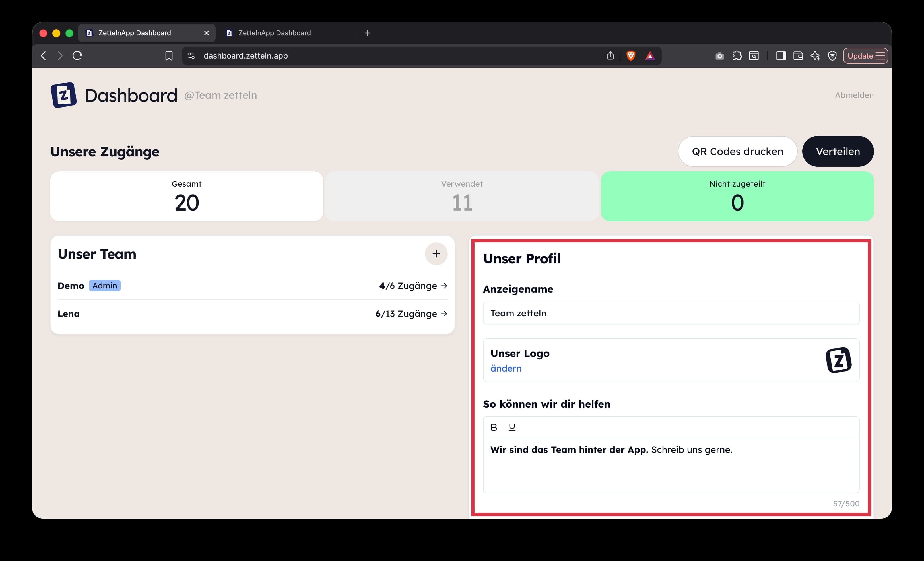Bookmark this page icon
The width and height of the screenshot is (924, 561).
(169, 56)
